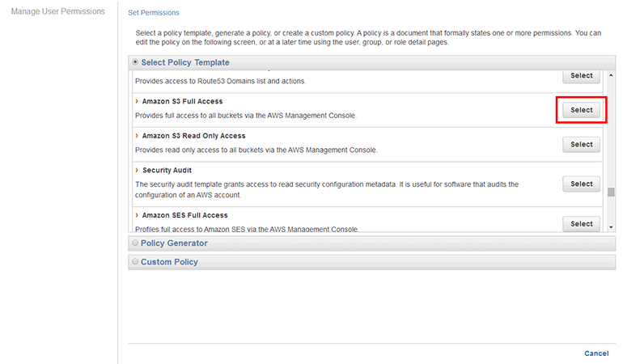Expand the Amazon SES Full Access chevron
This screenshot has width=623, height=364.
[138, 215]
